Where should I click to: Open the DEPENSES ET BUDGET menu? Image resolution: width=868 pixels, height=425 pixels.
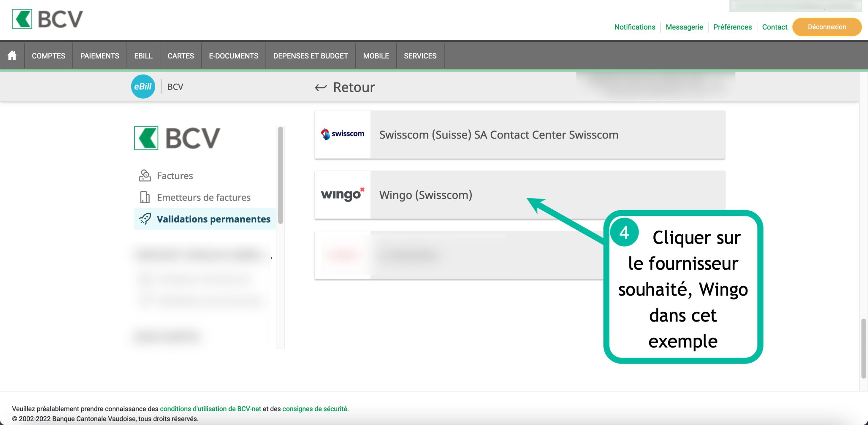point(311,56)
